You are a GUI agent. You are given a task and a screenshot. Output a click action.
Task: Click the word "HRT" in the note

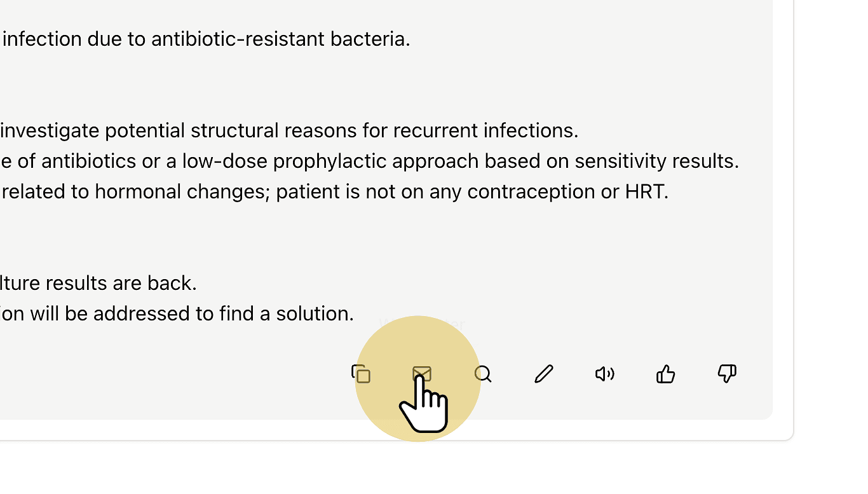(x=644, y=191)
